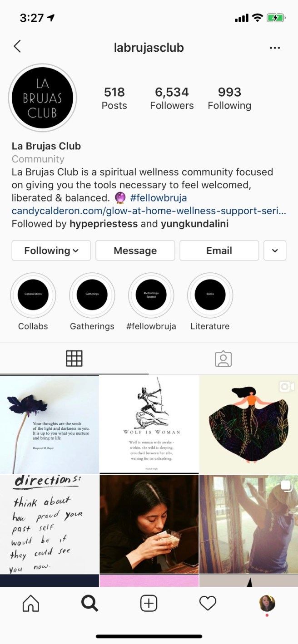Tap the Message button
The image size is (298, 644).
[135, 251]
